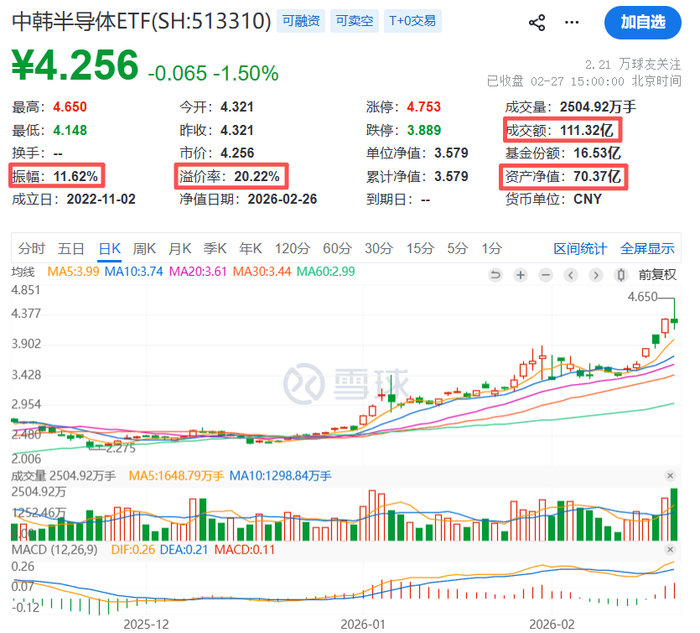Screen dimensions: 700x633
Task: Click the volume MA10:1298.84万手 label
Action: point(280,476)
